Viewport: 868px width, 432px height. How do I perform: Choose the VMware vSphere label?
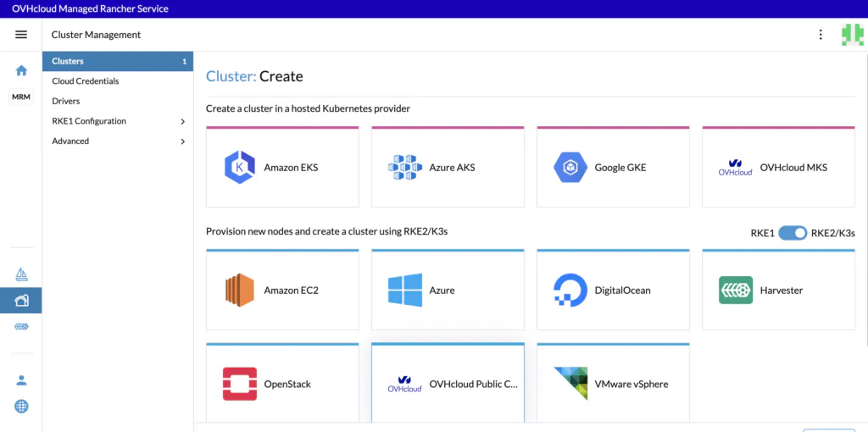point(631,384)
